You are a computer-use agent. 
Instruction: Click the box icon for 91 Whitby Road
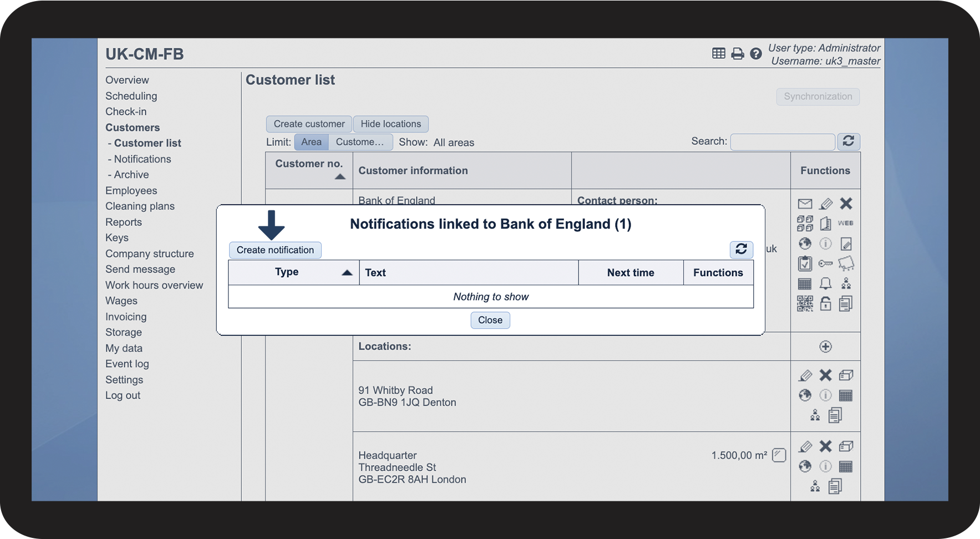846,375
